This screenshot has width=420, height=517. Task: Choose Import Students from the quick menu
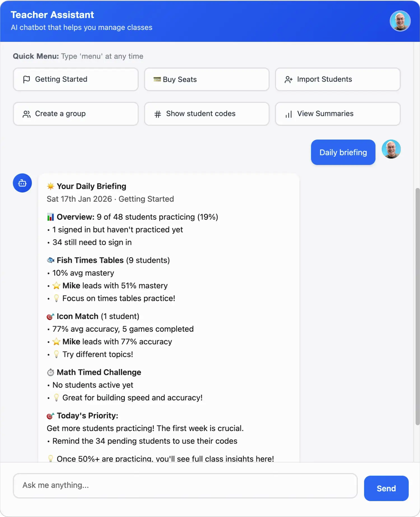point(338,79)
